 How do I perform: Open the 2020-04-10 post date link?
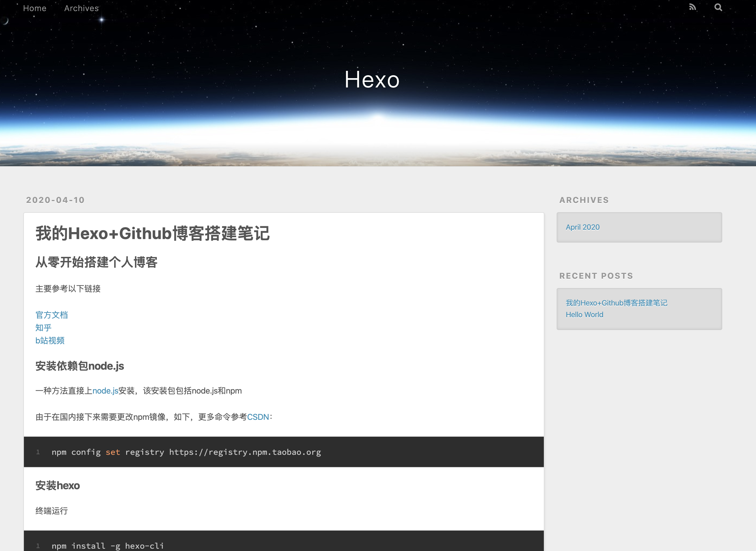pos(55,200)
